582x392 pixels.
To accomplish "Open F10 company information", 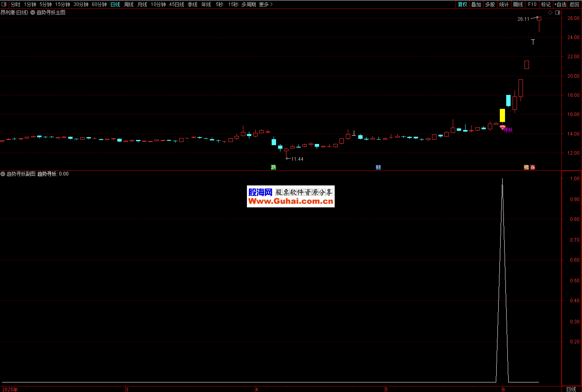I will [x=532, y=4].
